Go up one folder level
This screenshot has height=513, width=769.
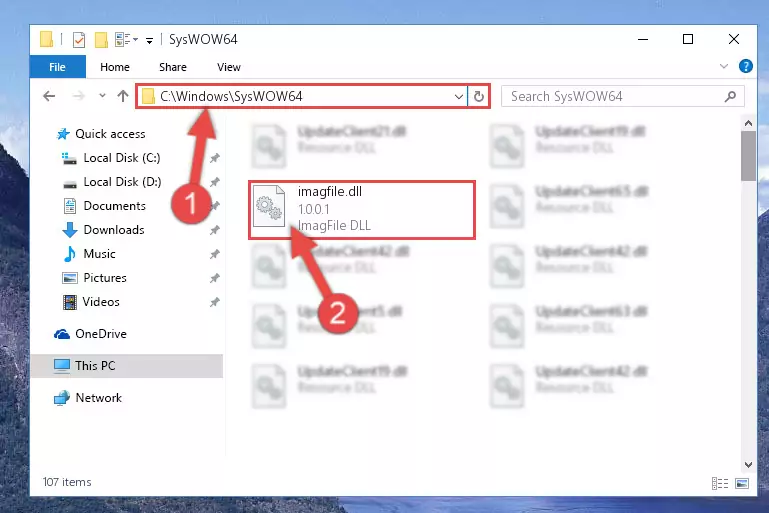tap(123, 96)
